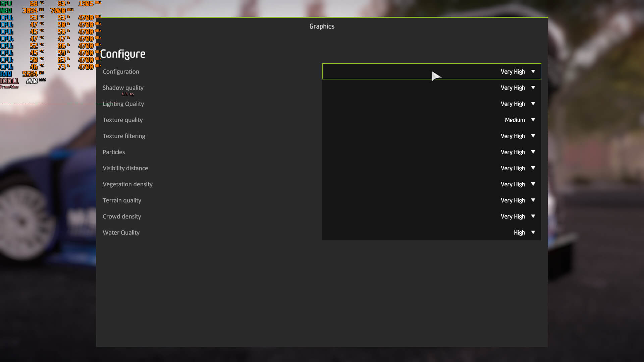Select the Texture quality row label
644x362 pixels.
point(122,120)
